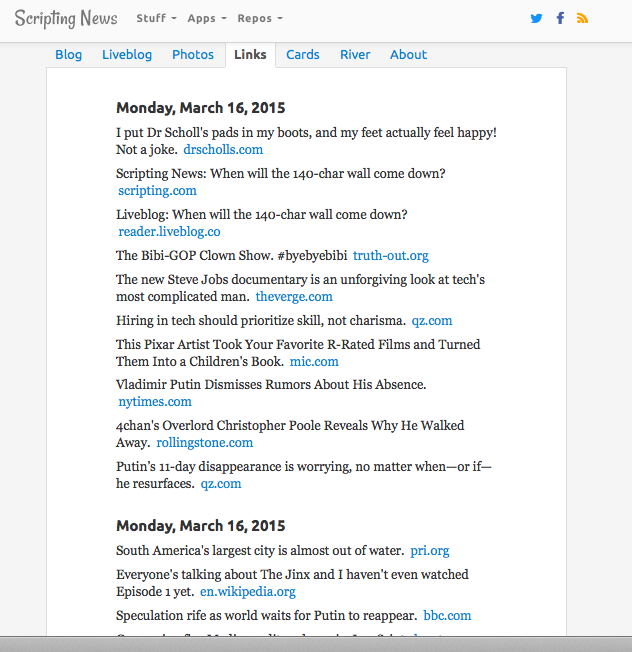The height and width of the screenshot is (652, 632).
Task: Open the nytimes.com link
Action: 155,402
